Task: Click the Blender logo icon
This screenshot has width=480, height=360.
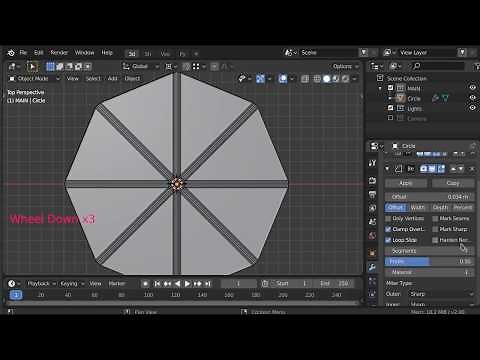Action: pyautogui.click(x=11, y=53)
